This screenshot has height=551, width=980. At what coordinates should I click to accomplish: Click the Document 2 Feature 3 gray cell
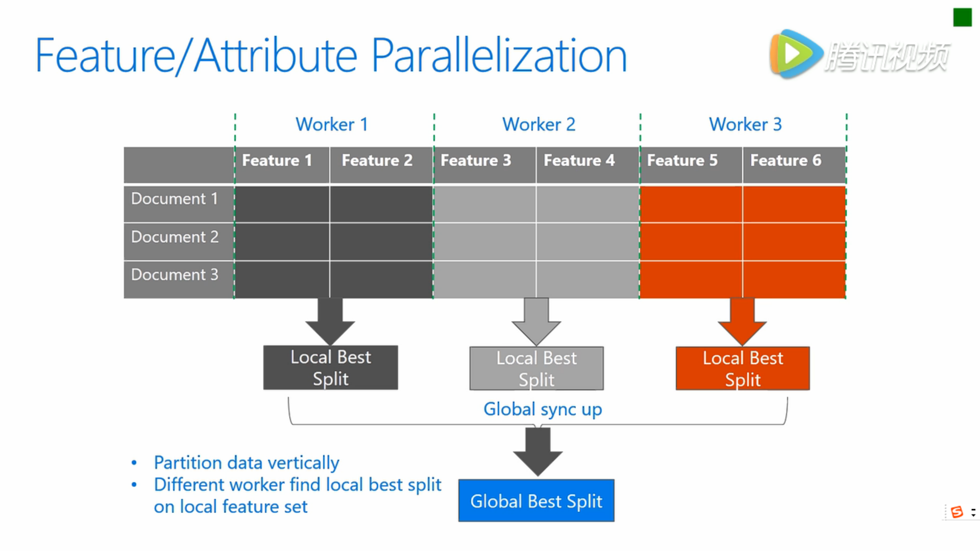485,241
